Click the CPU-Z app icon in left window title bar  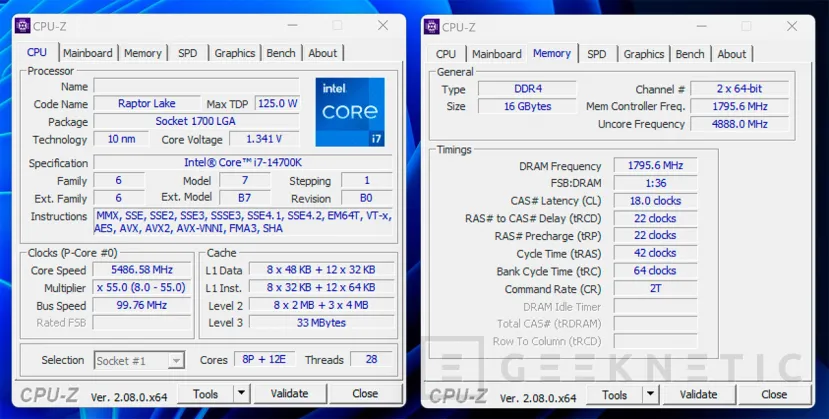click(23, 25)
